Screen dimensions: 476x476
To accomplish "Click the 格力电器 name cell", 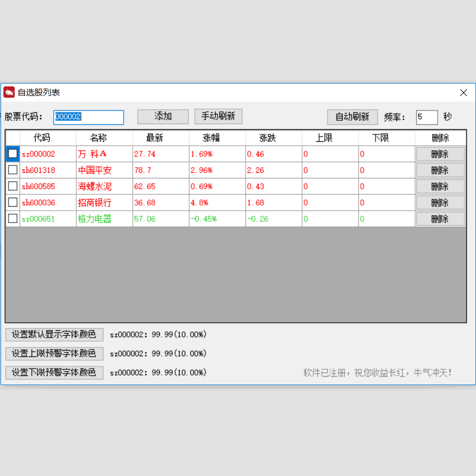I will (x=104, y=219).
